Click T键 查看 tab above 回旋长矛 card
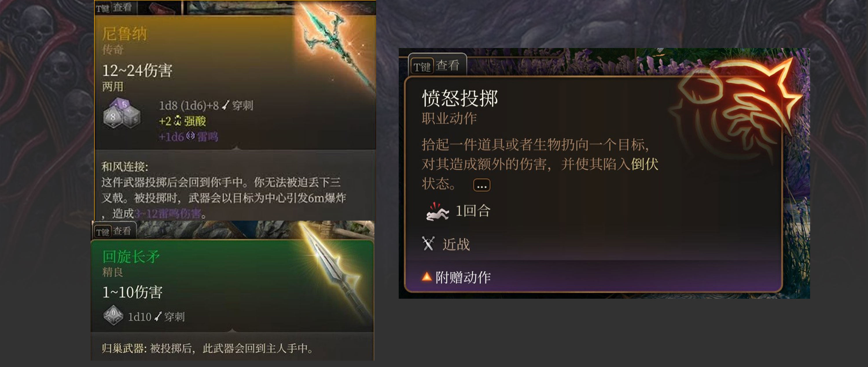868x367 pixels. click(x=114, y=232)
